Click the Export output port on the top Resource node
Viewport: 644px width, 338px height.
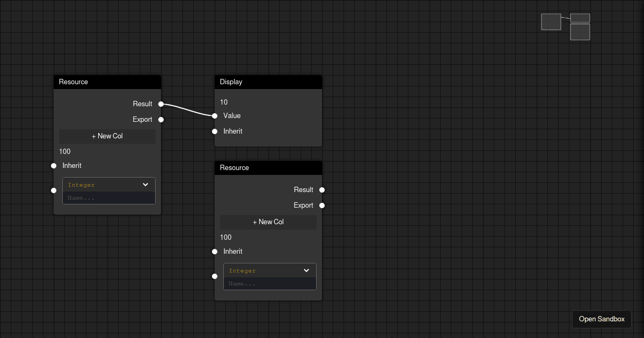coord(160,119)
